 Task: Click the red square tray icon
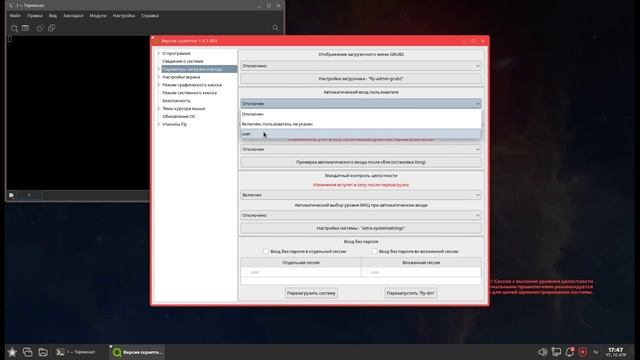coord(583,352)
